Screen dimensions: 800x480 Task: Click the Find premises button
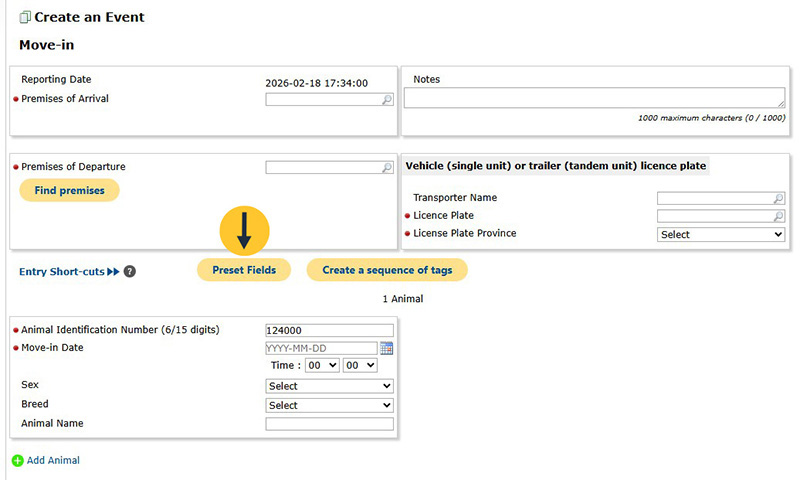point(69,190)
